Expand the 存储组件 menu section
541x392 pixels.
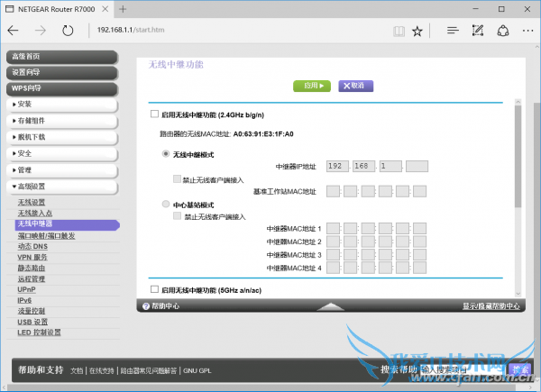62,121
